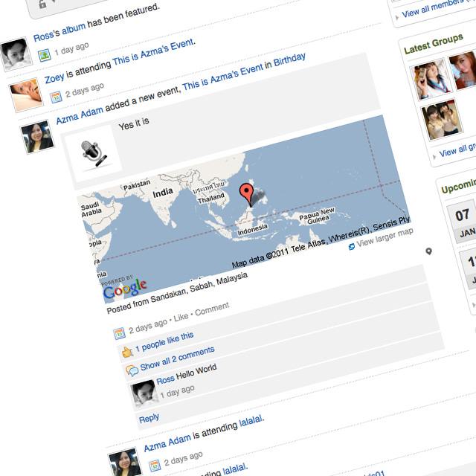Click the red map pin marker
The width and height of the screenshot is (476, 476).
[247, 195]
